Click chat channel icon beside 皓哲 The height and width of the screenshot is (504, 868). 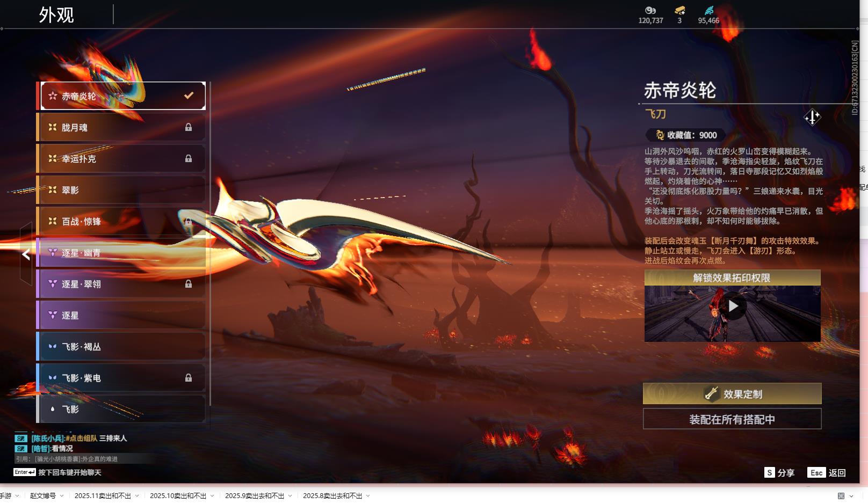[x=21, y=448]
